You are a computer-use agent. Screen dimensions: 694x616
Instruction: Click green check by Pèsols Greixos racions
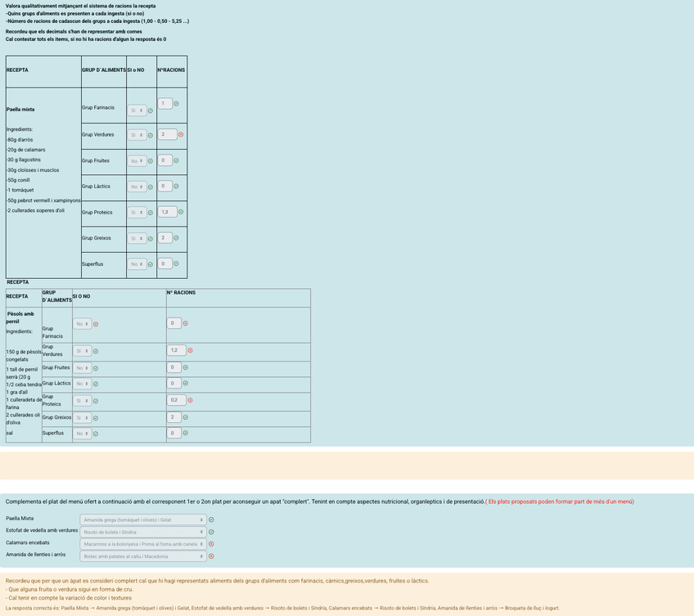point(186,417)
